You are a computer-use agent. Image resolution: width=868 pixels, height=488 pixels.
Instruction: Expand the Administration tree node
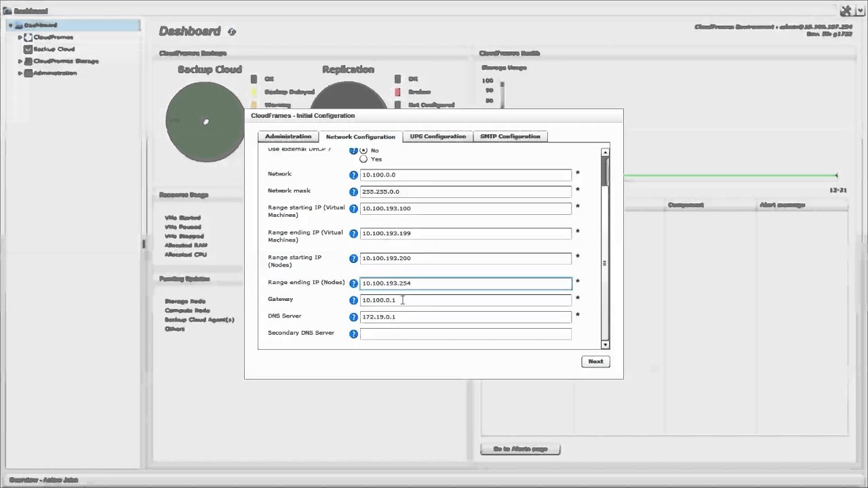tap(20, 73)
